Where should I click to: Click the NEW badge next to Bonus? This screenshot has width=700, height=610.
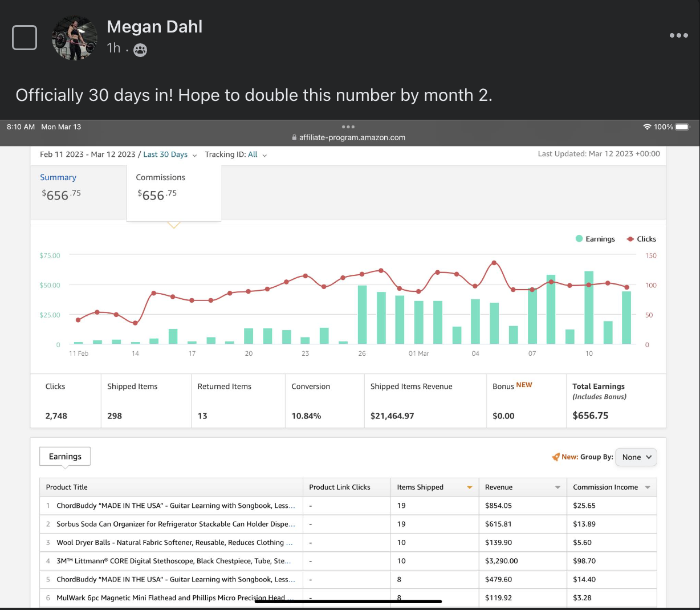coord(524,385)
